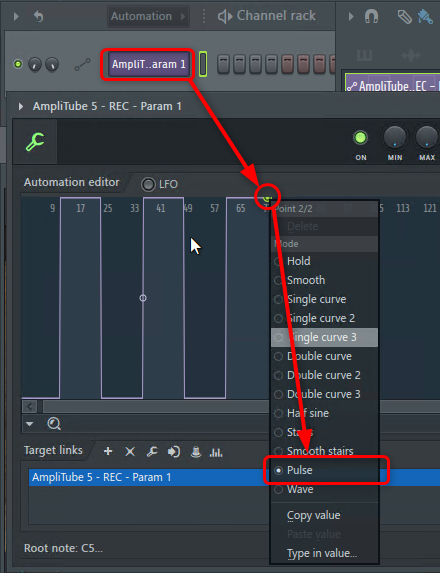Click the stamp icon in the Target links toolbar
This screenshot has width=440, height=573.
pos(196,452)
